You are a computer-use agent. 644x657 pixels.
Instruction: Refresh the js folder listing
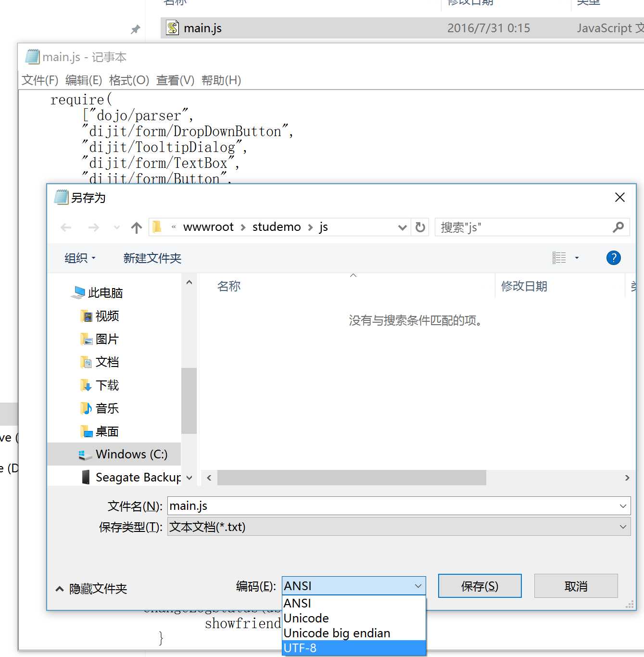pos(420,227)
